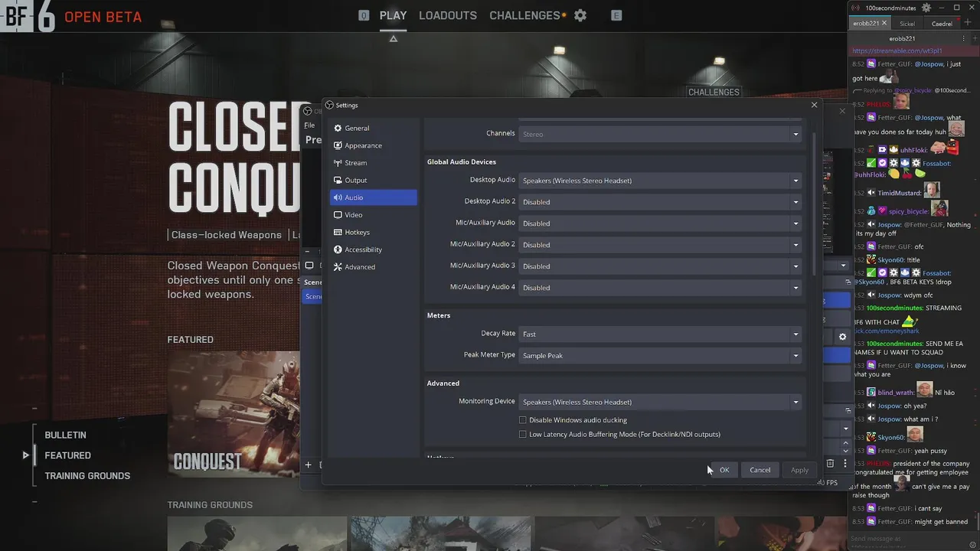Switch to the PLAY tab

[393, 15]
